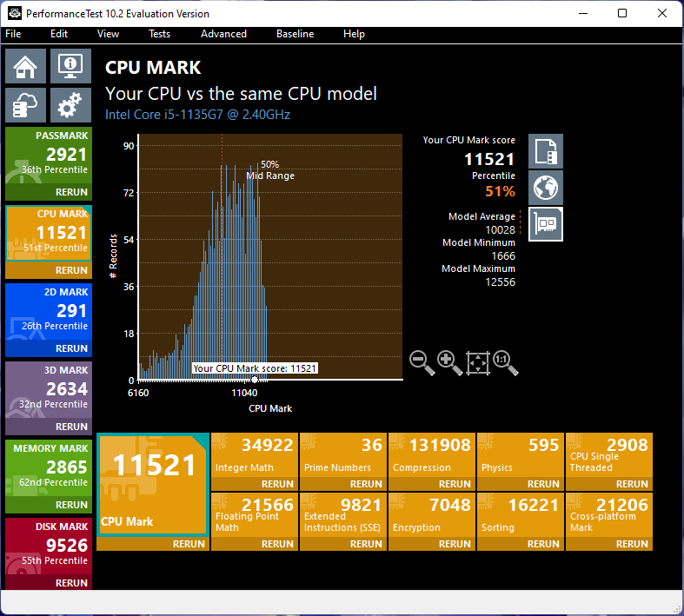Viewport: 684px width, 616px height.
Task: Select the Floating Point Math 21566 tile
Action: coord(255,515)
